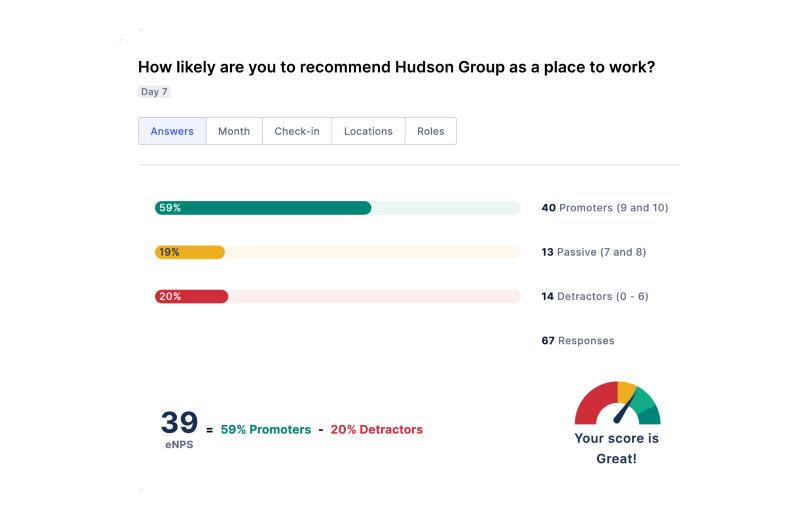The width and height of the screenshot is (800, 506).
Task: Select the 14 Detractors label
Action: [595, 296]
